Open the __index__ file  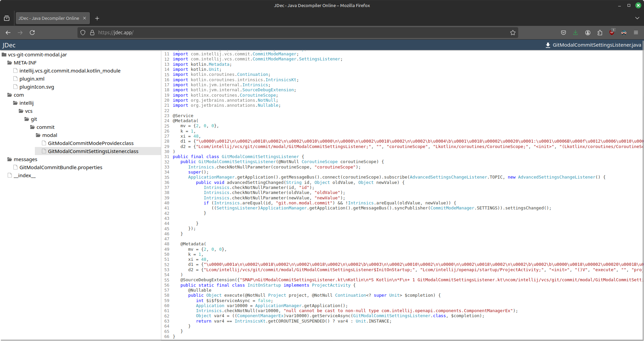point(24,176)
